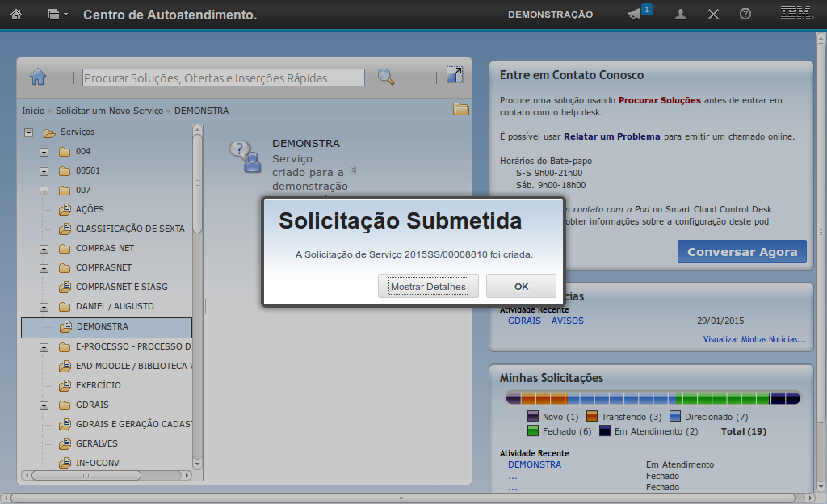
Task: Select the DEMONSTRA tree item
Action: click(102, 327)
